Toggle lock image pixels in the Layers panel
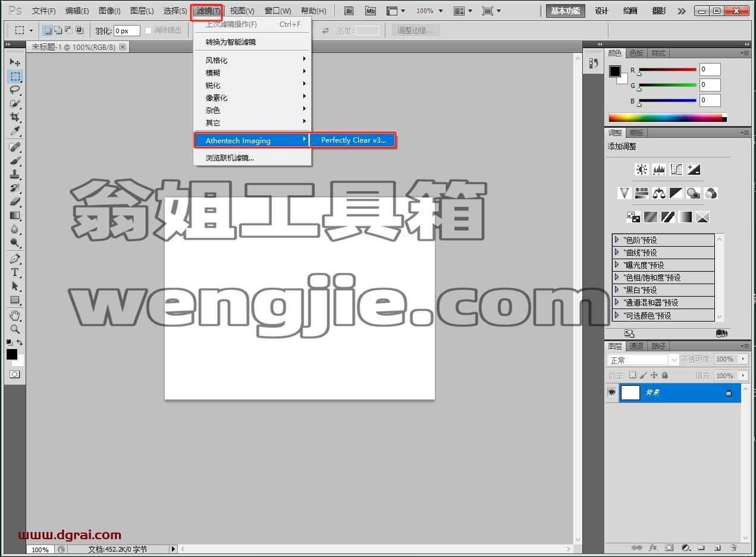This screenshot has width=756, height=557. coord(643,375)
